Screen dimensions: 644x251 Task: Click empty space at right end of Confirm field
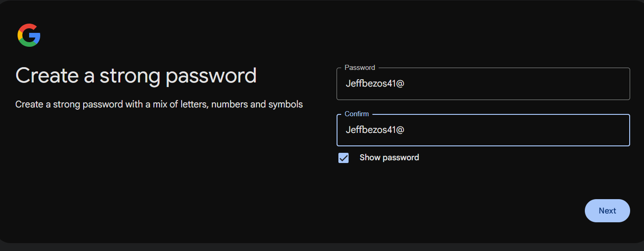601,130
